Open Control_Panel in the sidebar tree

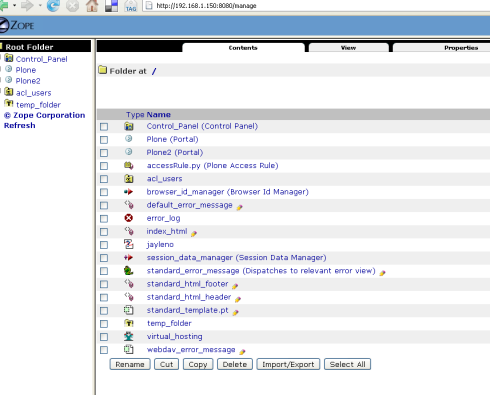pos(41,59)
